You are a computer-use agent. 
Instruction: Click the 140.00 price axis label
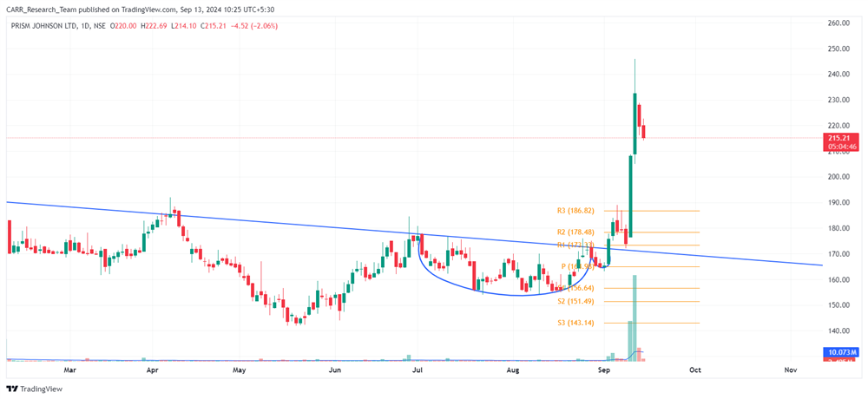click(838, 331)
